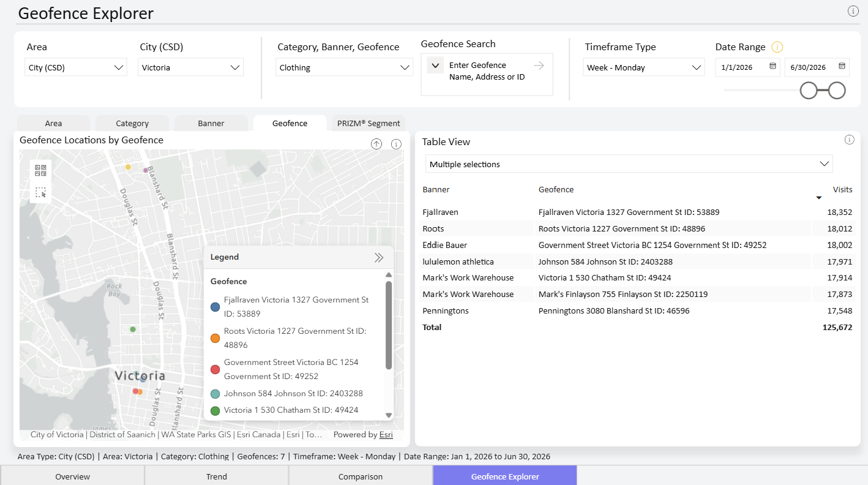Click Roots Victoria 1227 Government St table cell

pos(622,229)
